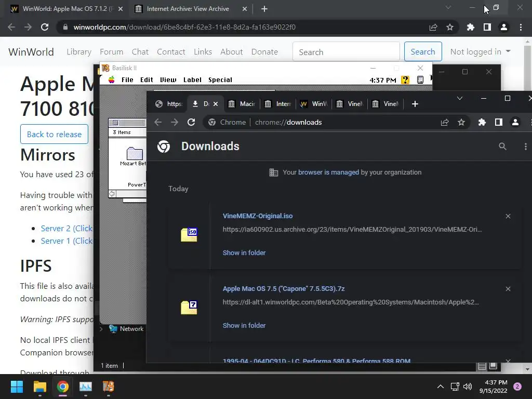Switch to Internet Archive: View Archive tab

tap(188, 9)
